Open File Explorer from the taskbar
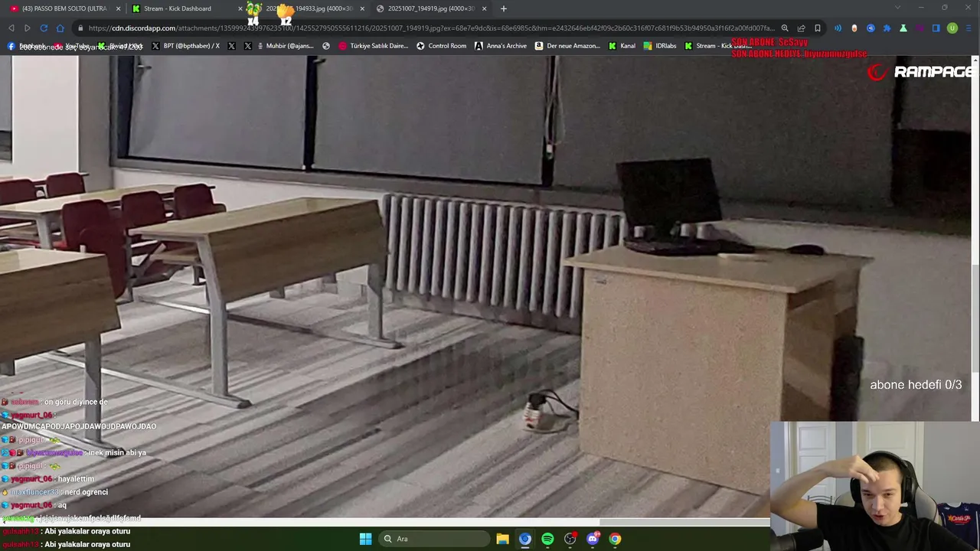980x551 pixels. coord(502,539)
